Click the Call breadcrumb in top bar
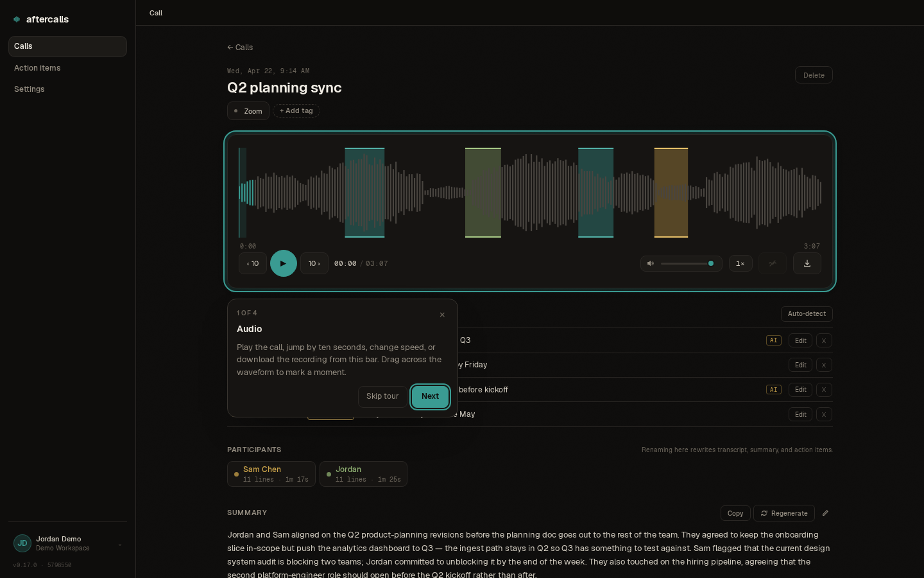924x578 pixels. click(156, 13)
